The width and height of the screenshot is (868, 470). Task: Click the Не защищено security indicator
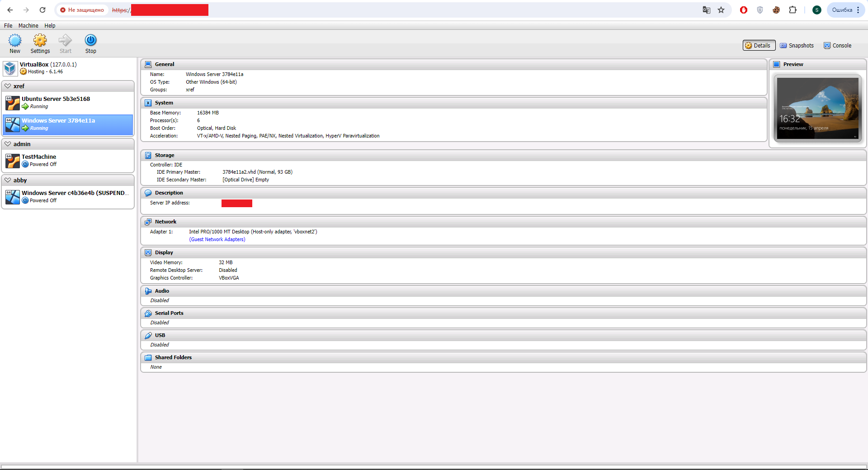82,10
